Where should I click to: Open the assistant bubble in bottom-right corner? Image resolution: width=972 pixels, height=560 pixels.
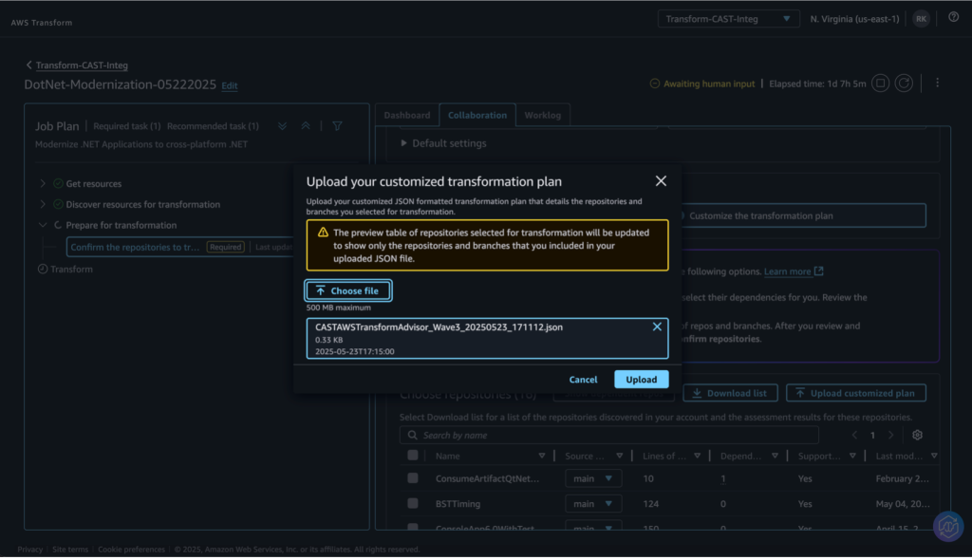947,526
